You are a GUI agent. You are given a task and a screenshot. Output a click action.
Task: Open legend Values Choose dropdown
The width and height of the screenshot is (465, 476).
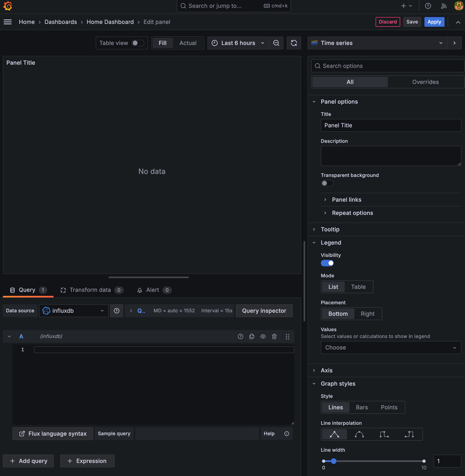coord(391,347)
